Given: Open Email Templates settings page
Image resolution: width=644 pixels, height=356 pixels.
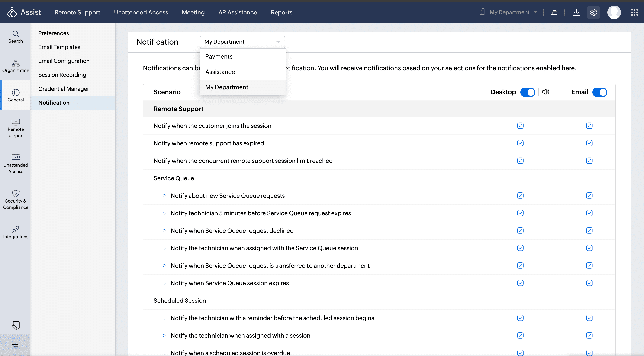Looking at the screenshot, I should tap(59, 47).
